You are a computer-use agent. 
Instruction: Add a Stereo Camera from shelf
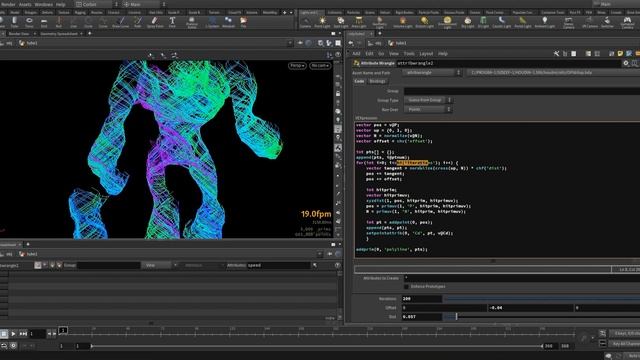click(569, 22)
